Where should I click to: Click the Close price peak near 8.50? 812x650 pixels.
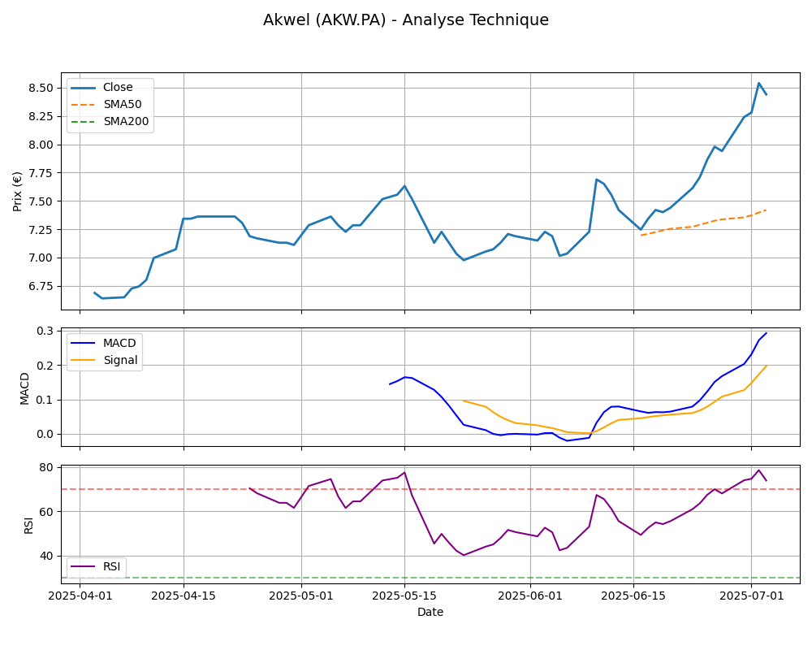pos(758,83)
